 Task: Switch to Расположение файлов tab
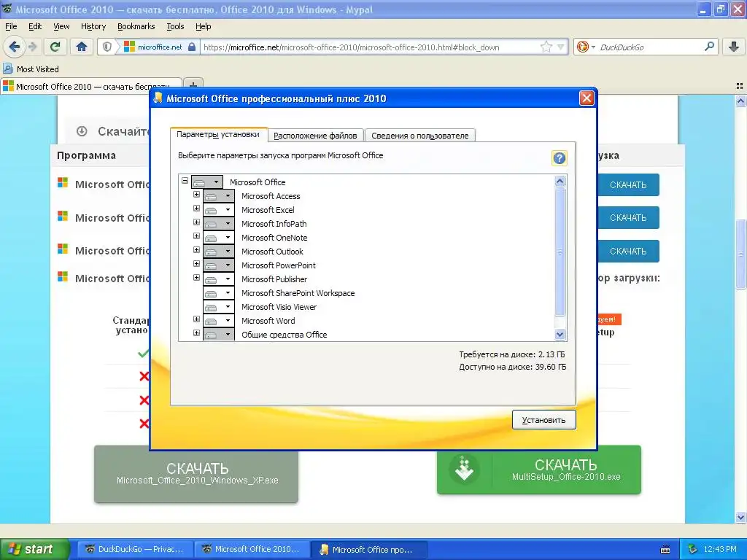[315, 136]
